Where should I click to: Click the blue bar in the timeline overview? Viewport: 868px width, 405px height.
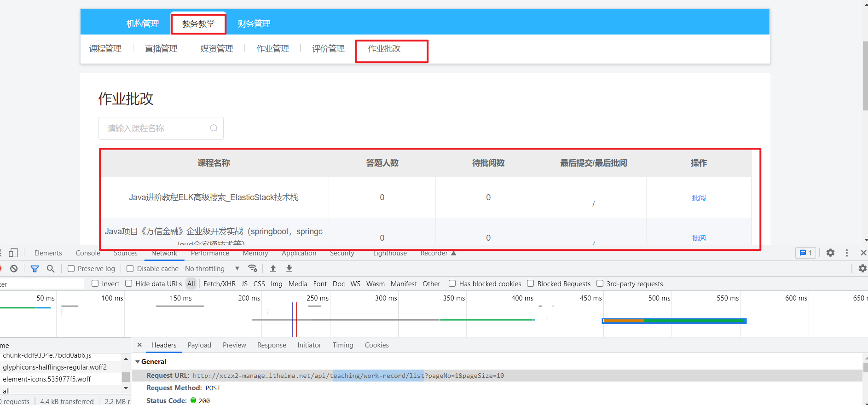point(674,321)
